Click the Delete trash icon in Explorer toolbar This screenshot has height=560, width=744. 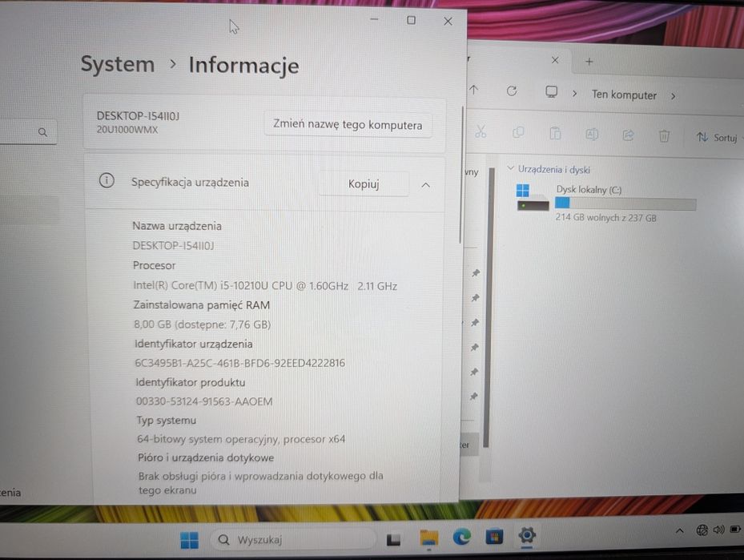click(x=664, y=136)
